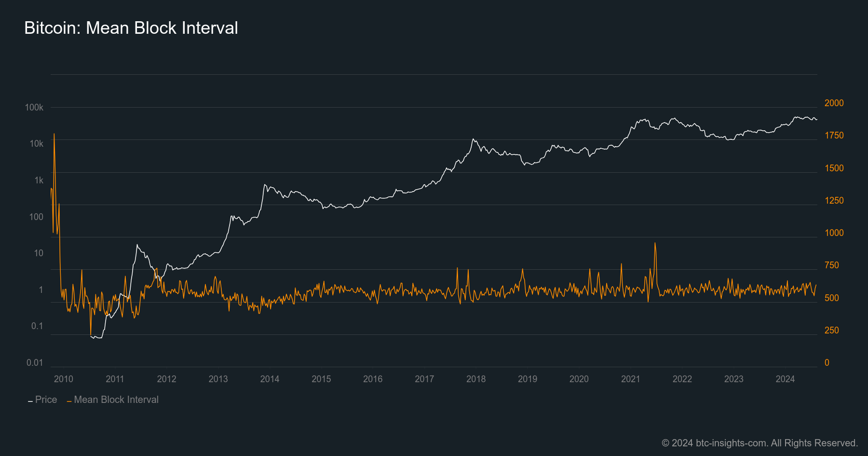Click the tallest orange spike near 2010
This screenshot has height=456, width=868.
click(x=54, y=134)
